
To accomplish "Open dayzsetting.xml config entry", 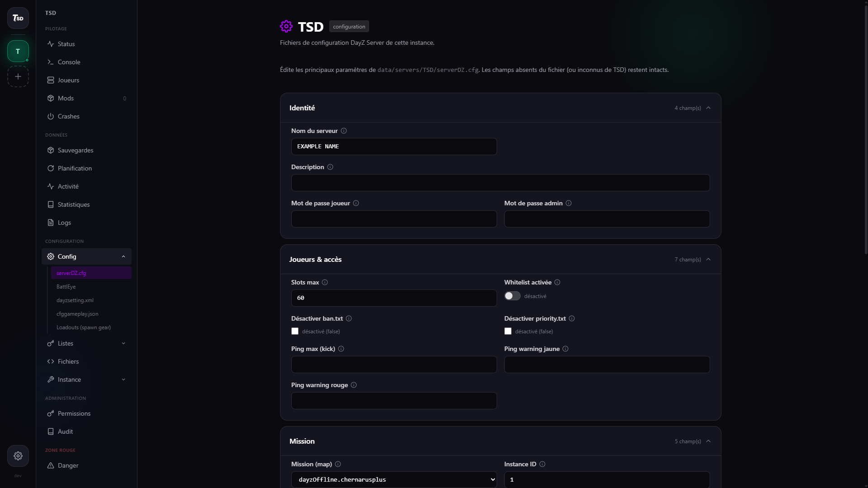I will [x=91, y=300].
